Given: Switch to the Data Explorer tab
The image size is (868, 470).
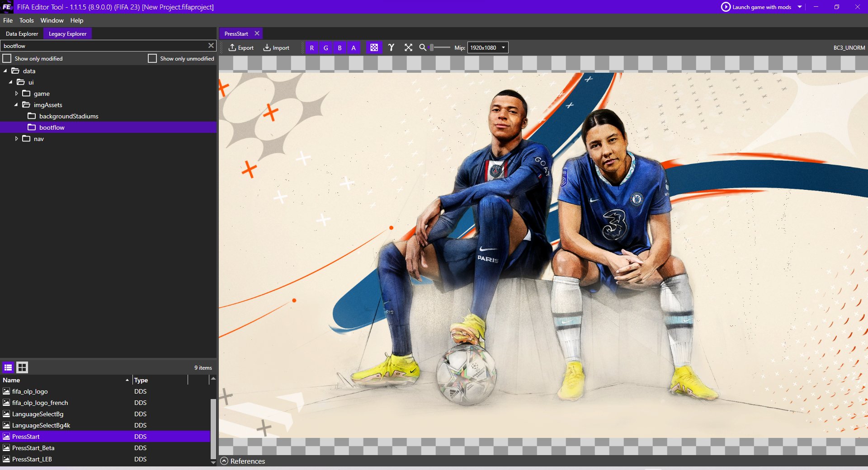Looking at the screenshot, I should point(21,33).
